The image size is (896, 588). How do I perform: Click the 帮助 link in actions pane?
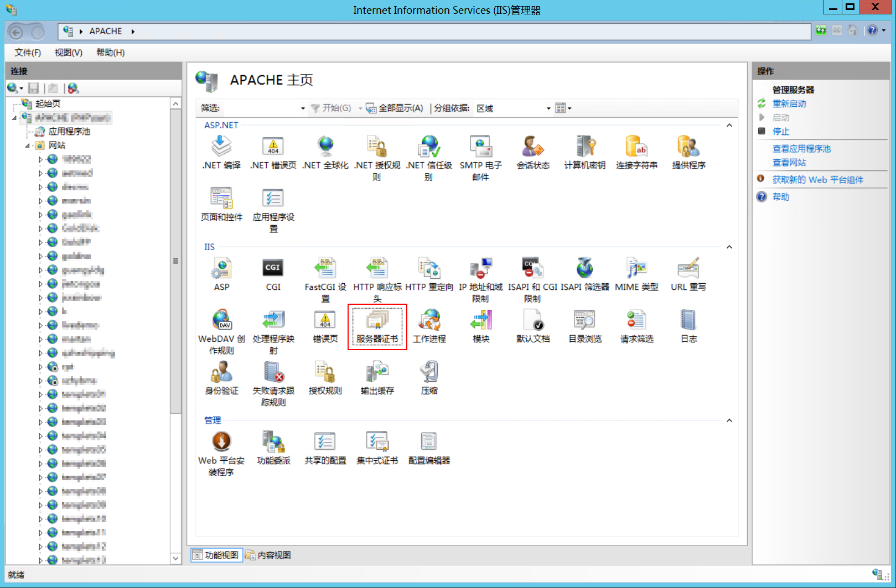coord(781,196)
